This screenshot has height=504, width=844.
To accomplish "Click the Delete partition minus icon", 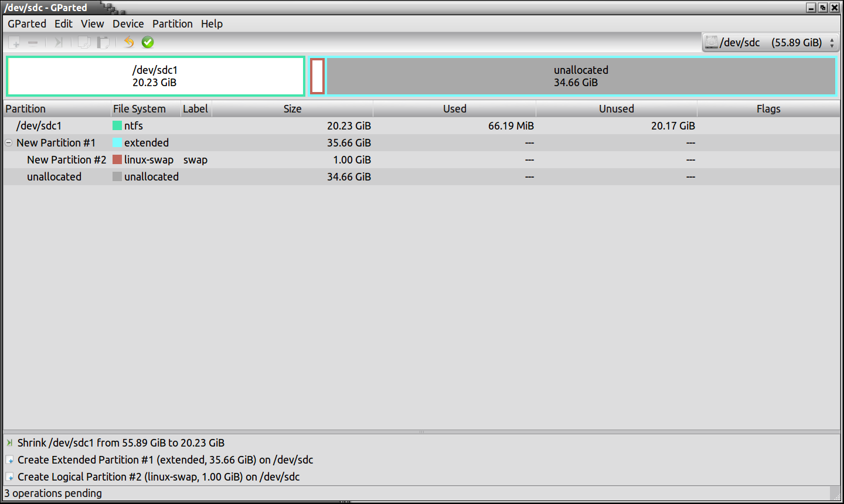I will [x=33, y=42].
